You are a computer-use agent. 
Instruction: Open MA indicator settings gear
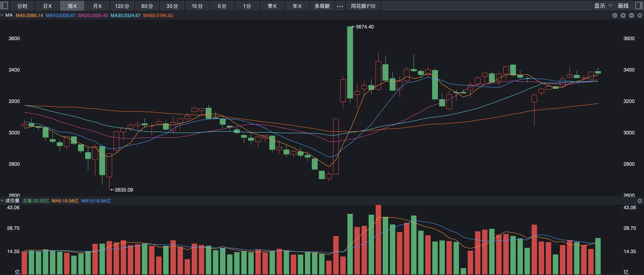coord(640,15)
